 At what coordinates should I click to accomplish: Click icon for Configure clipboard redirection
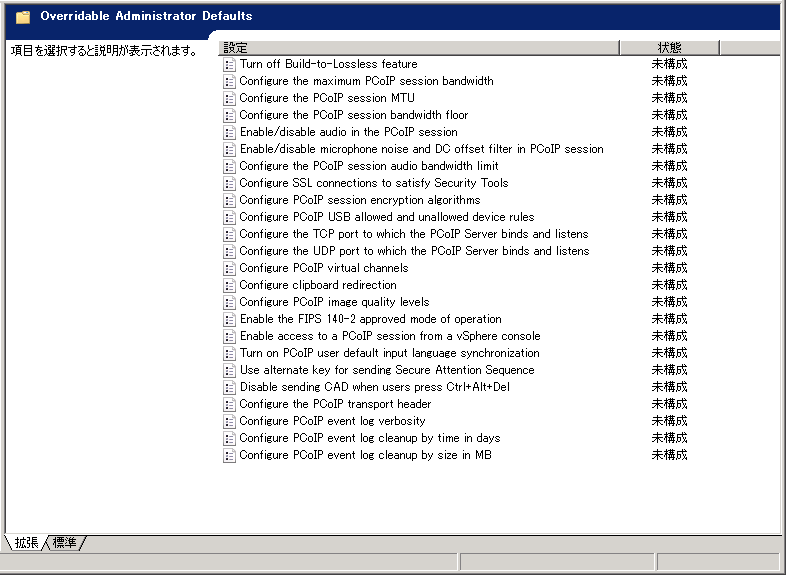point(229,286)
